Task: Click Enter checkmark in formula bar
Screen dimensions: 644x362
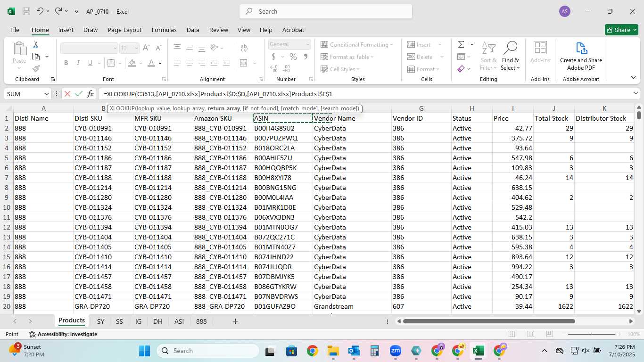Action: coord(79,94)
